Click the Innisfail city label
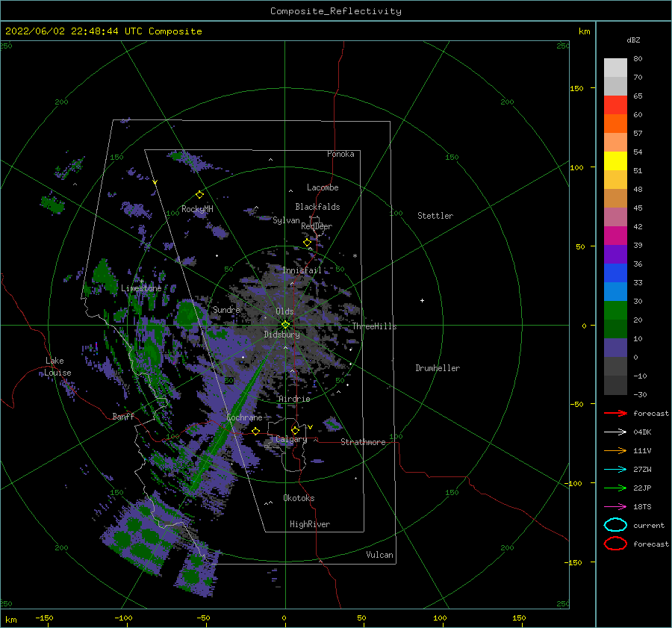 [302, 270]
